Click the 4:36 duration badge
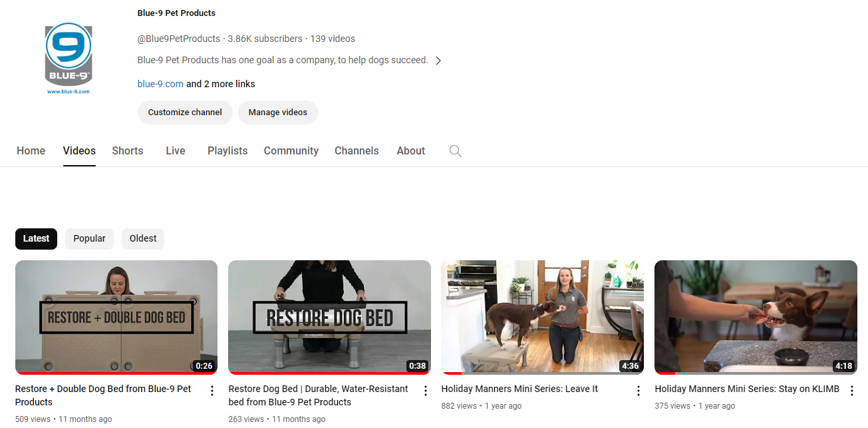This screenshot has width=868, height=428. point(630,366)
